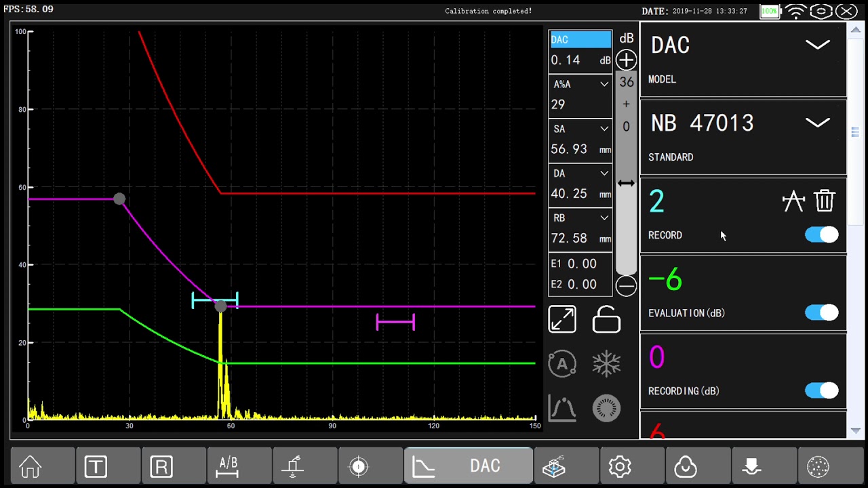This screenshot has width=868, height=488.
Task: Select the first gray DAC curve point
Action: click(119, 199)
